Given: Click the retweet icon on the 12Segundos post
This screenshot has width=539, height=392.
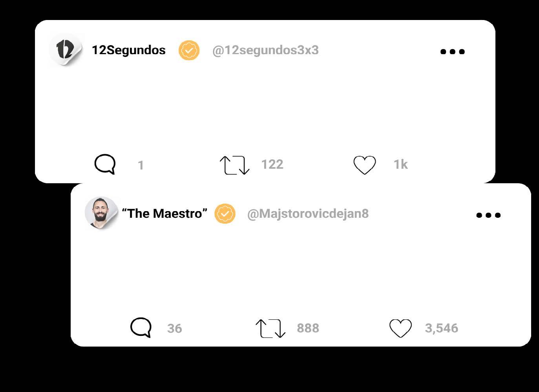Looking at the screenshot, I should pos(234,165).
